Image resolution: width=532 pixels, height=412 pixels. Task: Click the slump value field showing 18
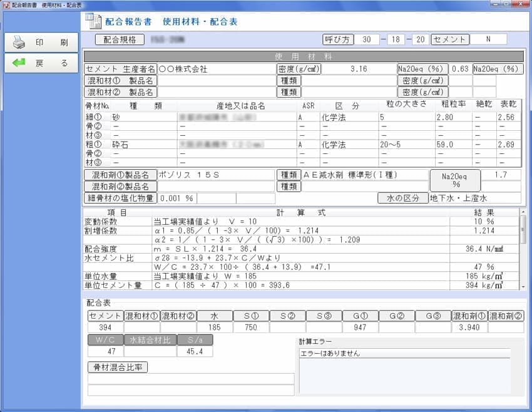coord(395,39)
